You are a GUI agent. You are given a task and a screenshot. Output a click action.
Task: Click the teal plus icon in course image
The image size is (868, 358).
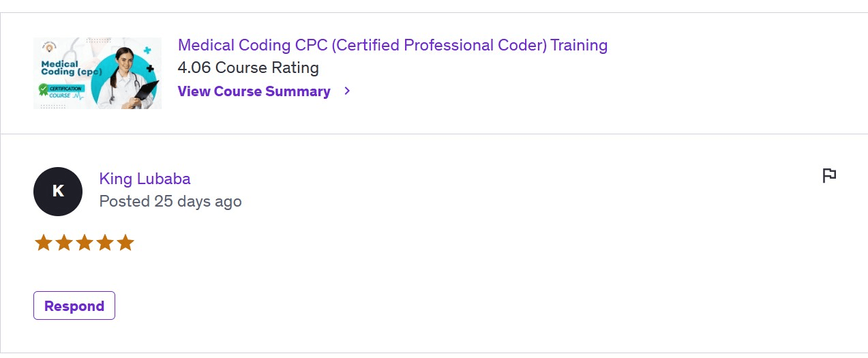click(147, 50)
